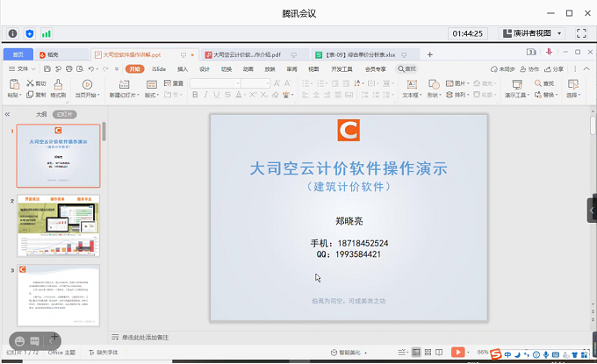Screen dimensions: 597x364
Task: Open the 图片 picture dropdown
Action: point(457,83)
